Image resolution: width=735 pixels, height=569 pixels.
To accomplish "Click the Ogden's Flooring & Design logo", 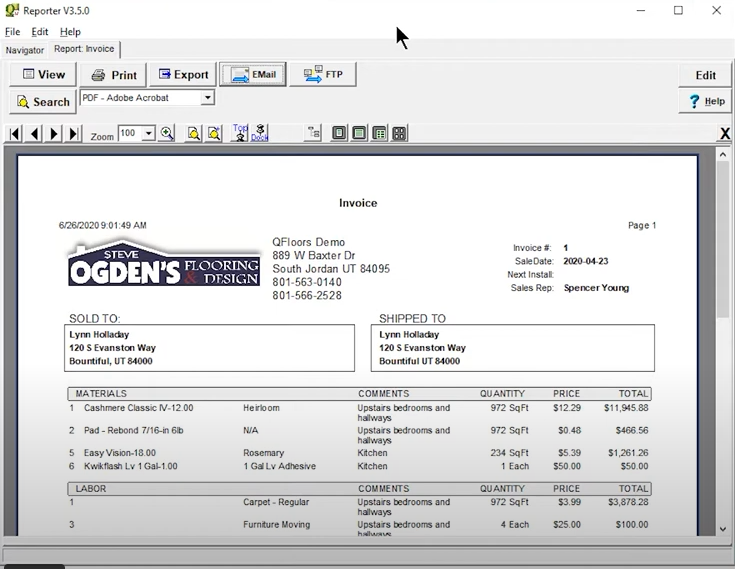I will [164, 262].
